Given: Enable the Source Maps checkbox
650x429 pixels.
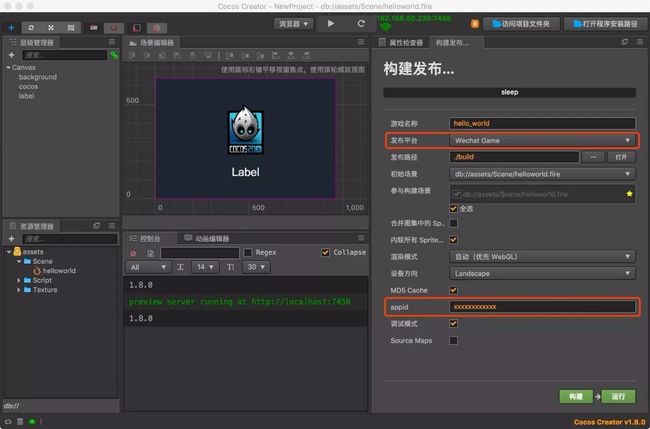Looking at the screenshot, I should point(454,340).
